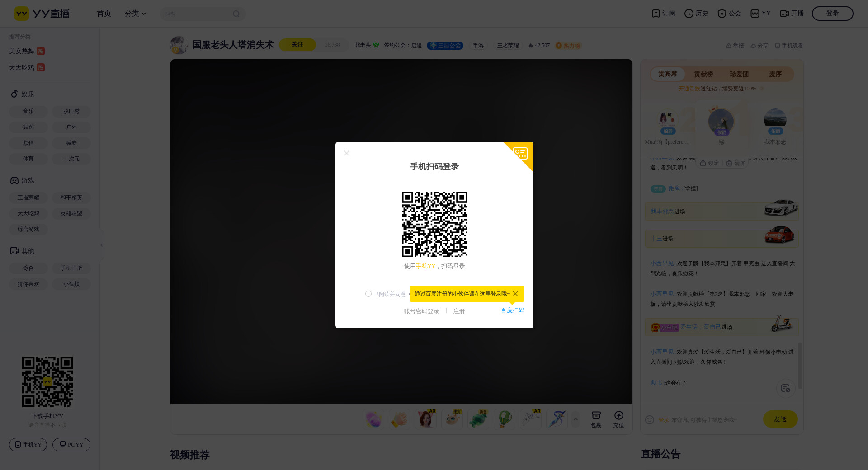The height and width of the screenshot is (470, 868).
Task: Close the QR code login dialog
Action: pos(346,153)
